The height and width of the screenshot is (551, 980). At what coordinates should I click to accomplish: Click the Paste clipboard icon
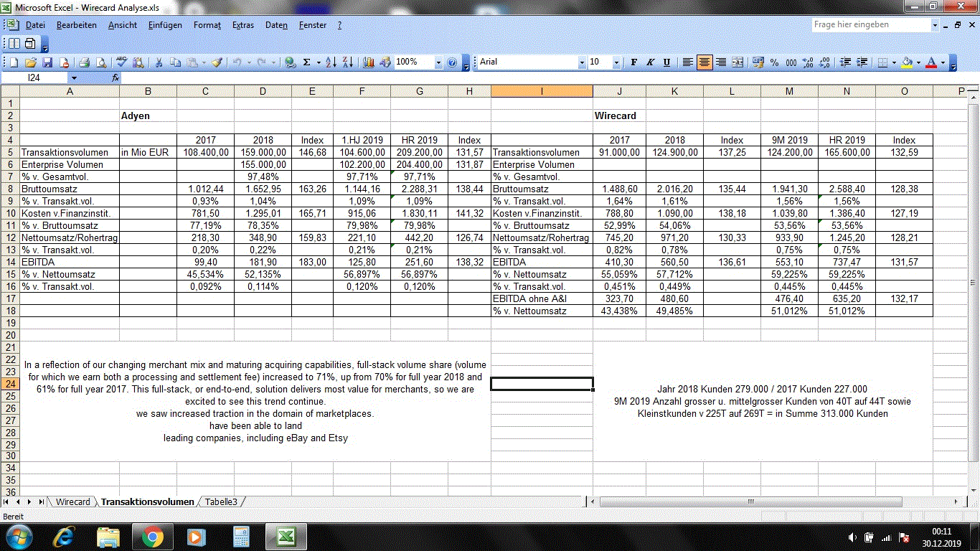point(192,62)
